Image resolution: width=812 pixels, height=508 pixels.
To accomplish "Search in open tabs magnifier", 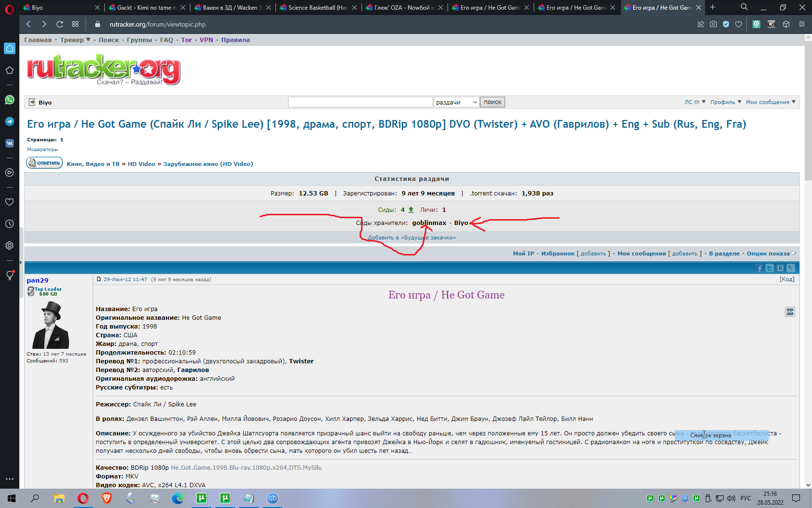I will coord(744,7).
